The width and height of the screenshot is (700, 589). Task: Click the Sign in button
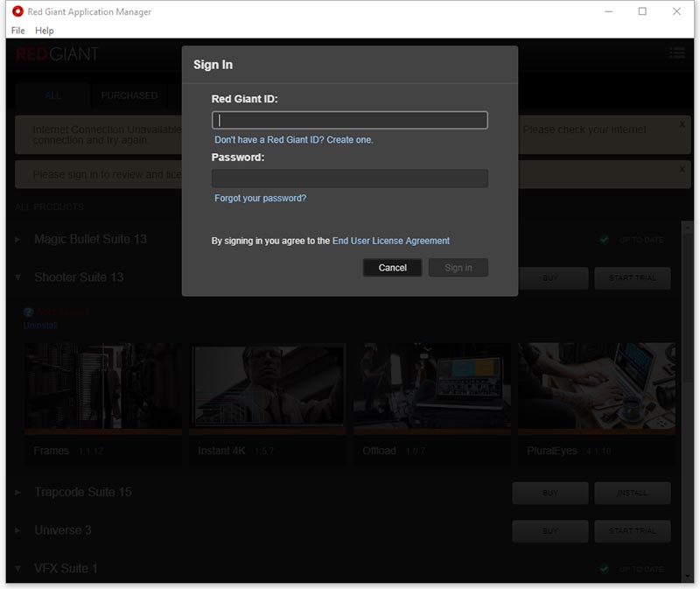(458, 268)
